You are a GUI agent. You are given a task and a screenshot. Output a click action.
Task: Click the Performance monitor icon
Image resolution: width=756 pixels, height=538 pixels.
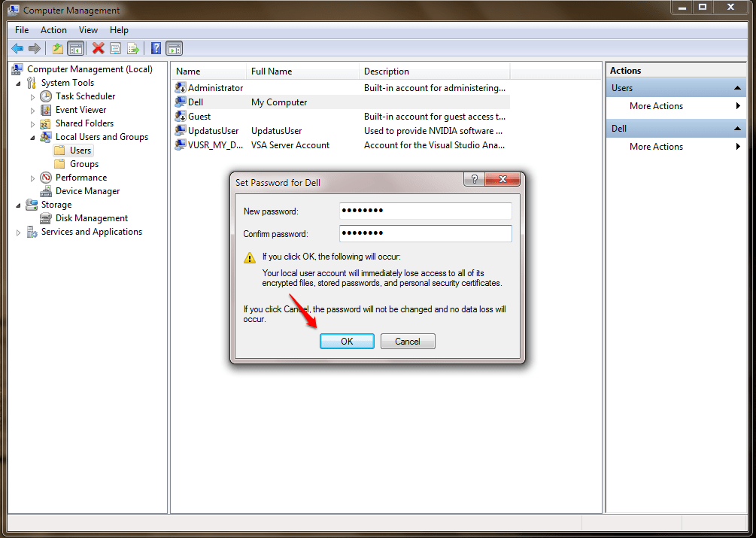click(46, 178)
